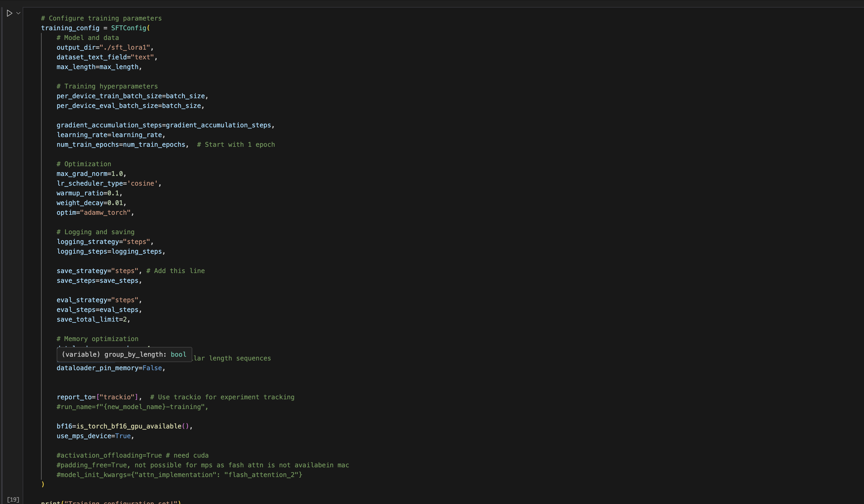Click the training_config variable name
Screen dimensions: 864x504
(x=70, y=28)
